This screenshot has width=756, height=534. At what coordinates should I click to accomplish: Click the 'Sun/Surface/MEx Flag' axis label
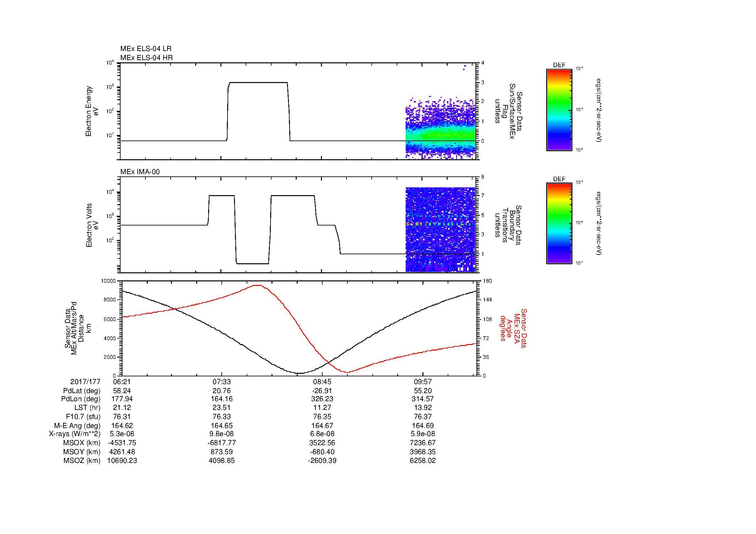point(508,111)
